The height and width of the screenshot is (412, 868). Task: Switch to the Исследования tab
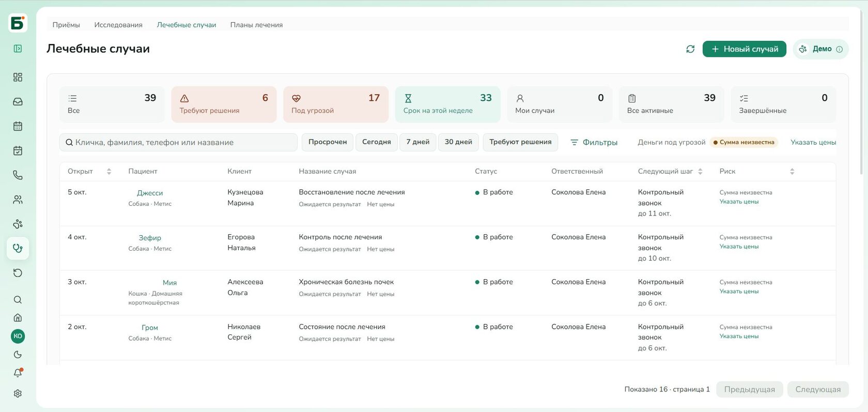118,25
